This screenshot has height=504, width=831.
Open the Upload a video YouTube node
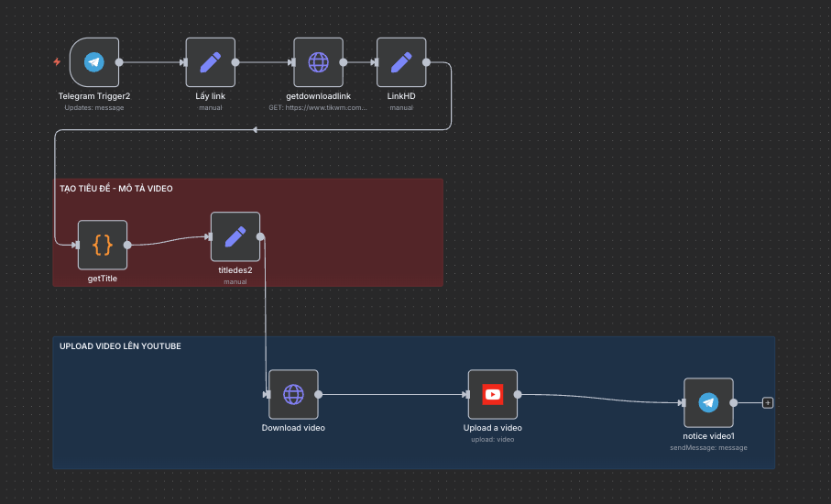(493, 394)
